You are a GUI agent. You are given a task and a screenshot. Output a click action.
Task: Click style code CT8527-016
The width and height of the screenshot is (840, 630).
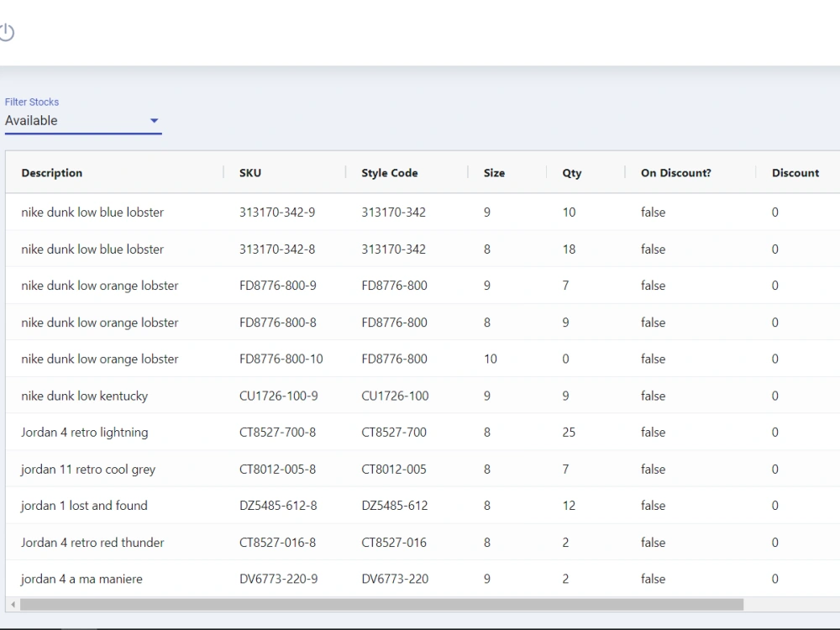coord(394,543)
